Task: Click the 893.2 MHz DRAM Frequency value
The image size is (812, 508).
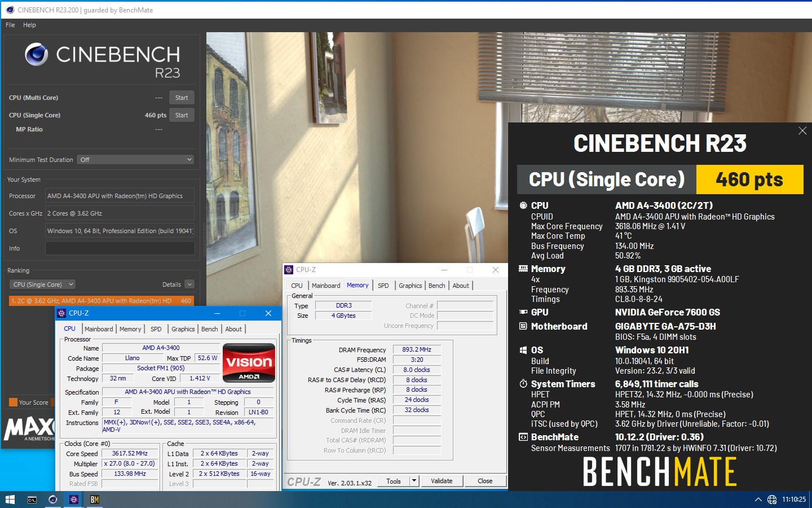Action: [x=417, y=349]
